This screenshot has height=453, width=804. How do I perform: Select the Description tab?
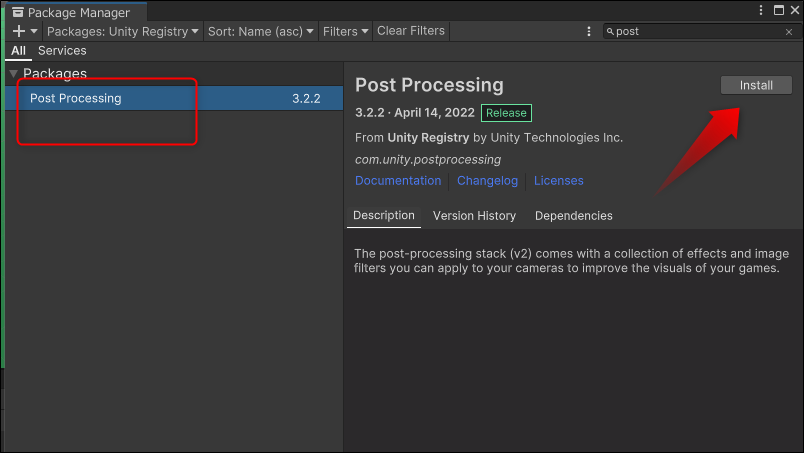point(384,215)
